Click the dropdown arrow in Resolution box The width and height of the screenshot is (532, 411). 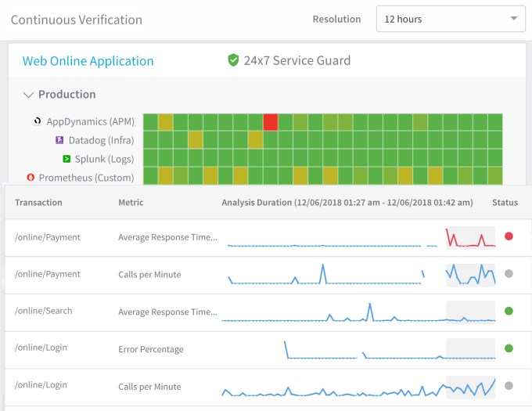point(513,19)
